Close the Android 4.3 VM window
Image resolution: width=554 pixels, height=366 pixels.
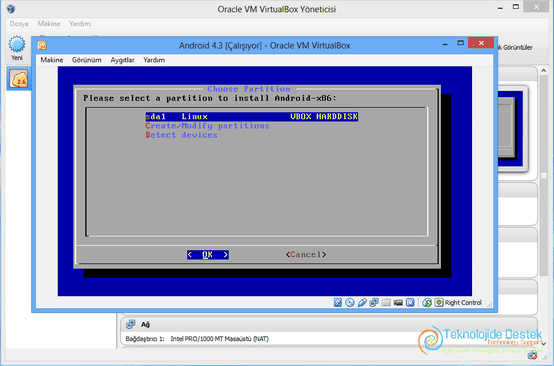481,43
